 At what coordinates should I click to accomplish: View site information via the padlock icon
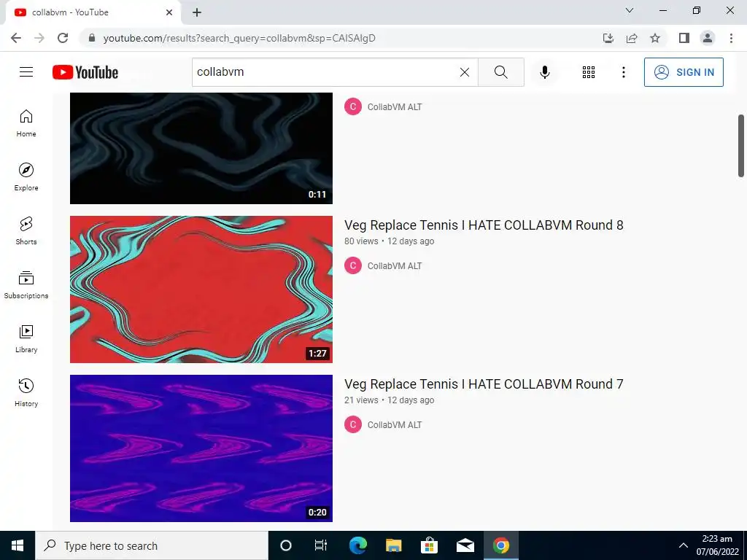92,38
